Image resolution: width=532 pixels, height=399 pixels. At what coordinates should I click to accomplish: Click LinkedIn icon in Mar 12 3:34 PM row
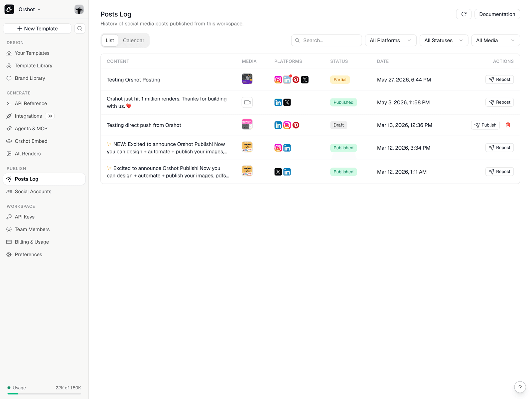pos(287,148)
